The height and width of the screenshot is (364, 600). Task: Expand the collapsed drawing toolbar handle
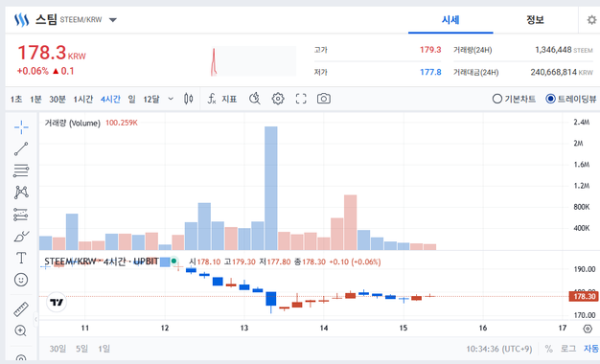35,319
